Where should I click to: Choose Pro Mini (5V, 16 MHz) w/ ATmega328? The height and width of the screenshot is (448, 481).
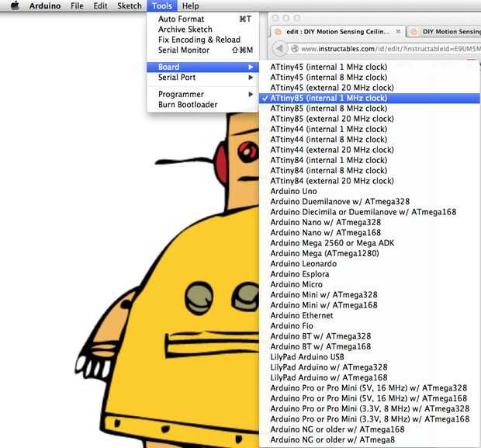tap(369, 388)
